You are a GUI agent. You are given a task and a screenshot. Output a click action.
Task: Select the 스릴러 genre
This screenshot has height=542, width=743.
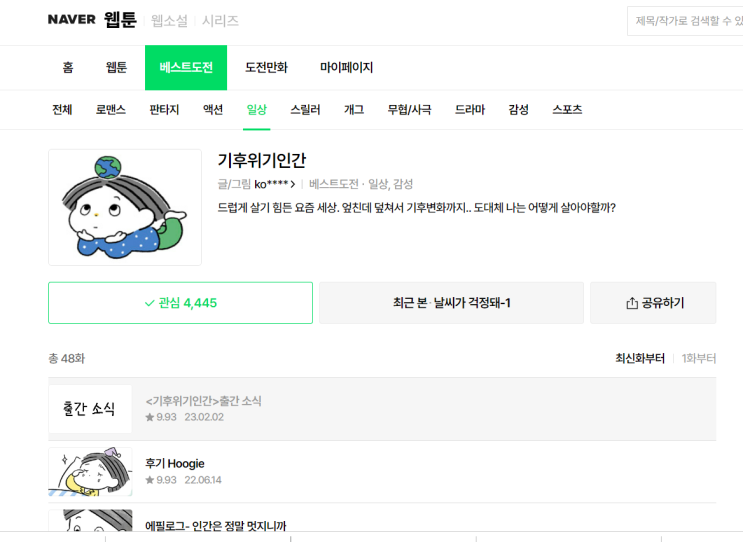coord(305,110)
